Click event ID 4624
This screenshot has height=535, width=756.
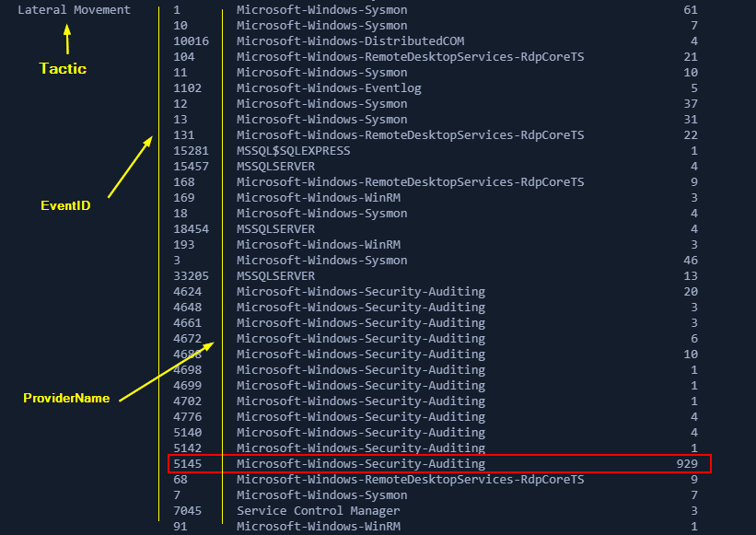pyautogui.click(x=188, y=292)
